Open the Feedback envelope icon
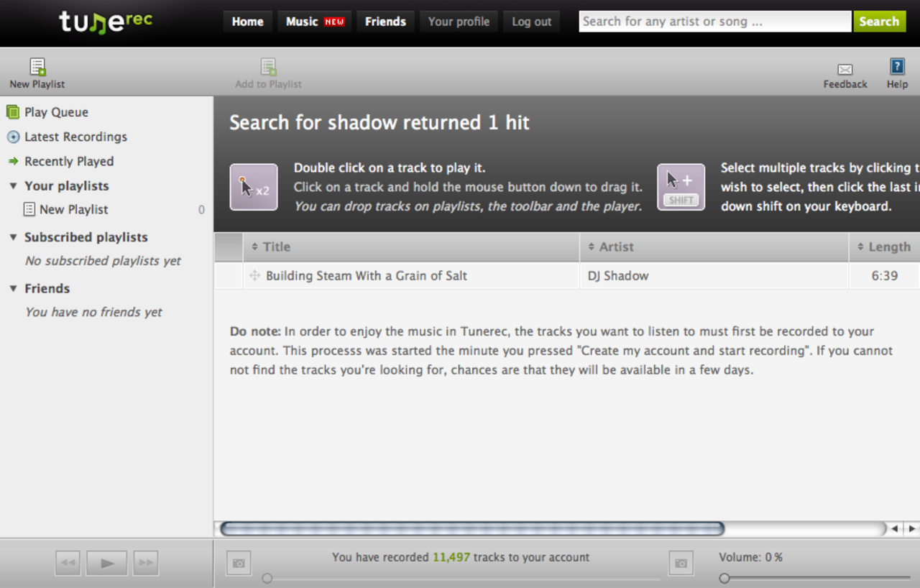This screenshot has height=588, width=920. coord(845,69)
